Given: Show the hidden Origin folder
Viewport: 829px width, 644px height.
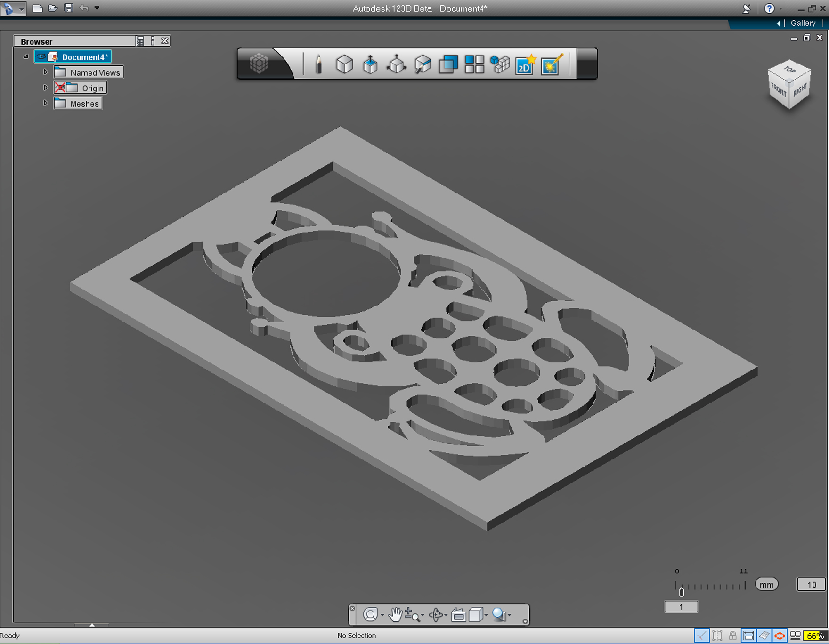Looking at the screenshot, I should pyautogui.click(x=60, y=88).
